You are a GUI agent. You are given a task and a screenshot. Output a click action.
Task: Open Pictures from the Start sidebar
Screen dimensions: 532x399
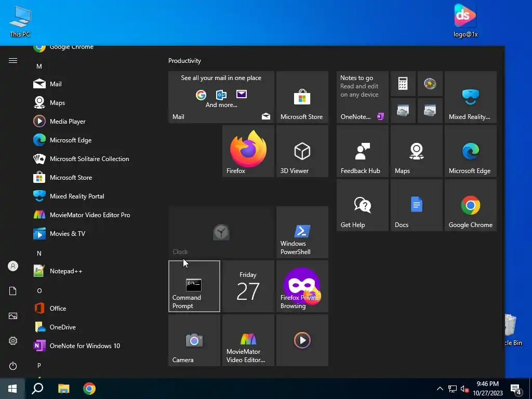pyautogui.click(x=13, y=316)
